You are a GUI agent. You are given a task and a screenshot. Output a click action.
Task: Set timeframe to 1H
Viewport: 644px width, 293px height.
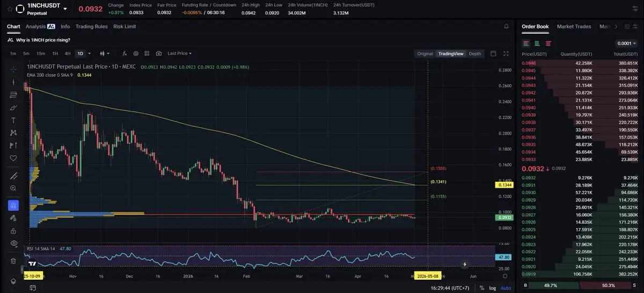pyautogui.click(x=55, y=54)
